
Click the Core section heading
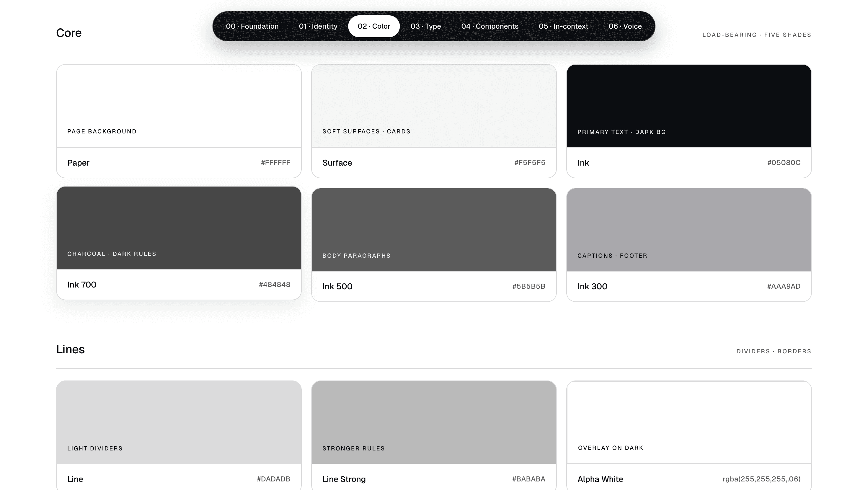69,33
